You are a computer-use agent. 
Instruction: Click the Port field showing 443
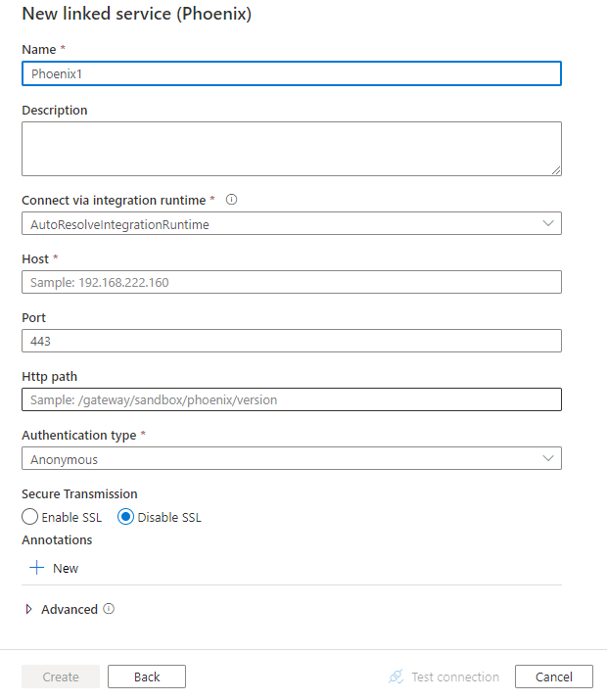[x=292, y=341]
